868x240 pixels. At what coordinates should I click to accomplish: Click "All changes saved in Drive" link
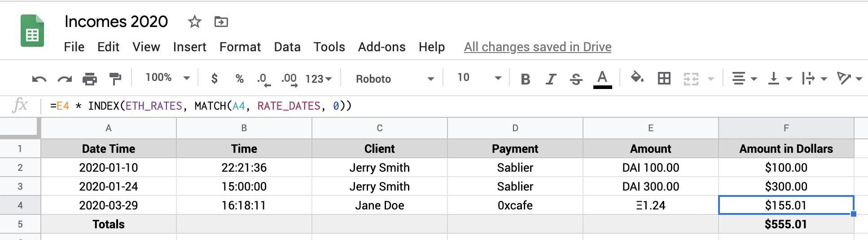[537, 47]
